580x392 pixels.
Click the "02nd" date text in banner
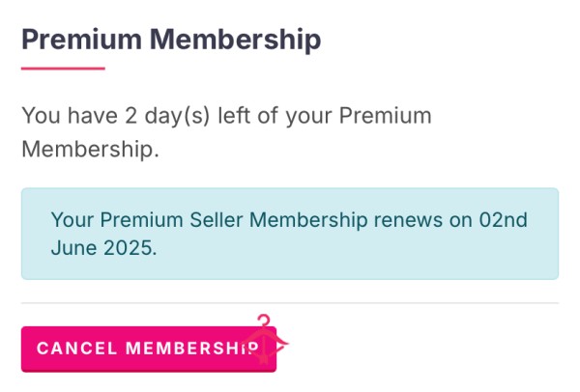[503, 220]
